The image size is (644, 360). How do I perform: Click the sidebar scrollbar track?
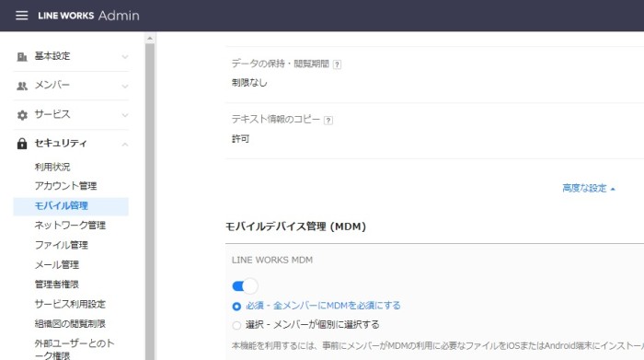150,202
